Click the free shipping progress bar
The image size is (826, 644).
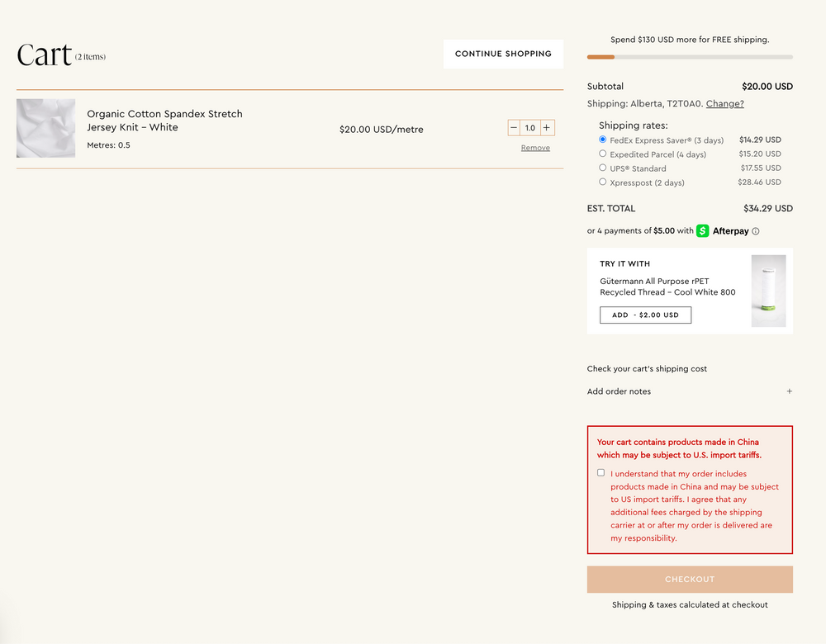690,57
